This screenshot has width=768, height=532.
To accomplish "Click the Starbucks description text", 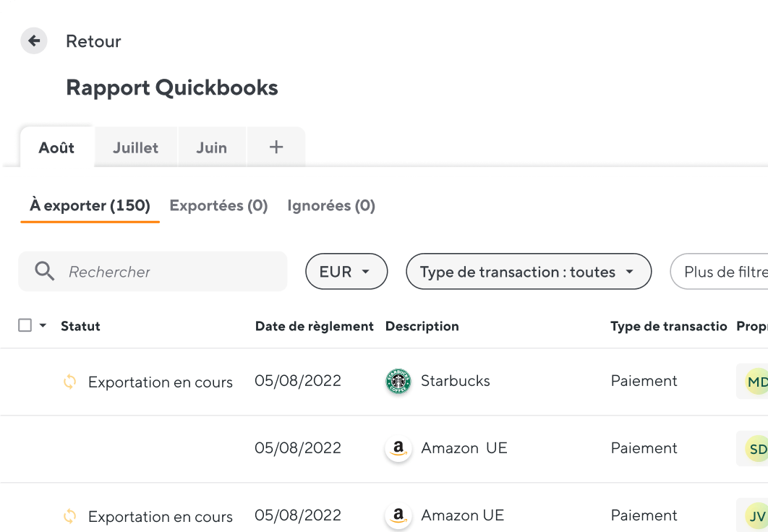I will point(456,381).
